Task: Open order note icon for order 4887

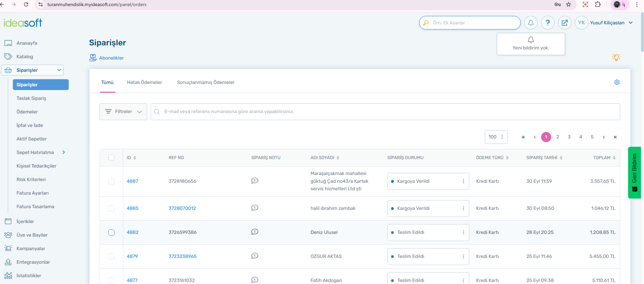Action: tap(255, 181)
